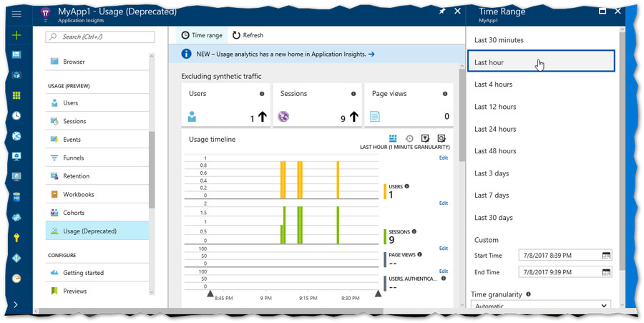Viewport: 644px width, 323px height.
Task: Open Events in the resource menu
Action: 97,140
